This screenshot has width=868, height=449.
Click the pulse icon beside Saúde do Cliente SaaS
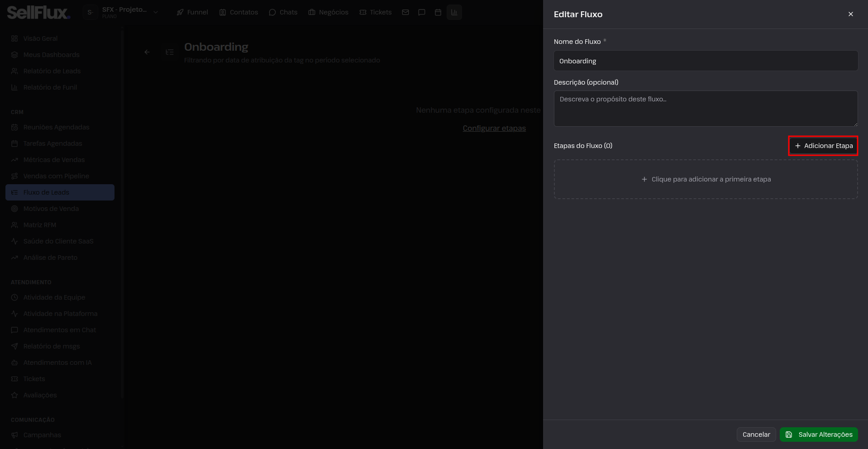click(14, 241)
